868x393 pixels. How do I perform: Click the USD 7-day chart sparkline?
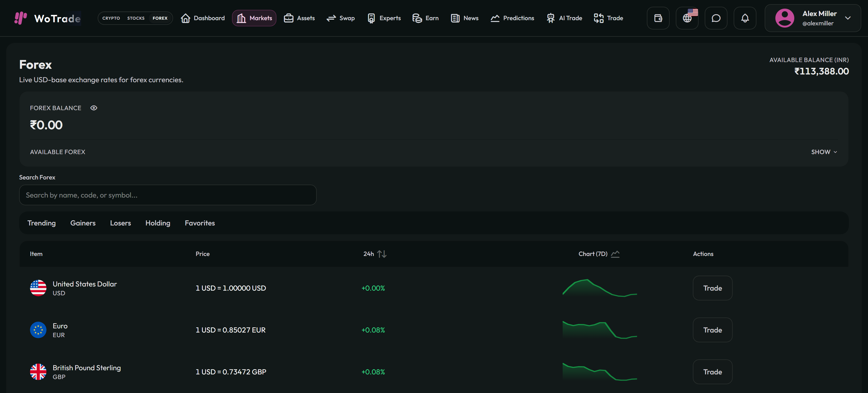pyautogui.click(x=599, y=288)
